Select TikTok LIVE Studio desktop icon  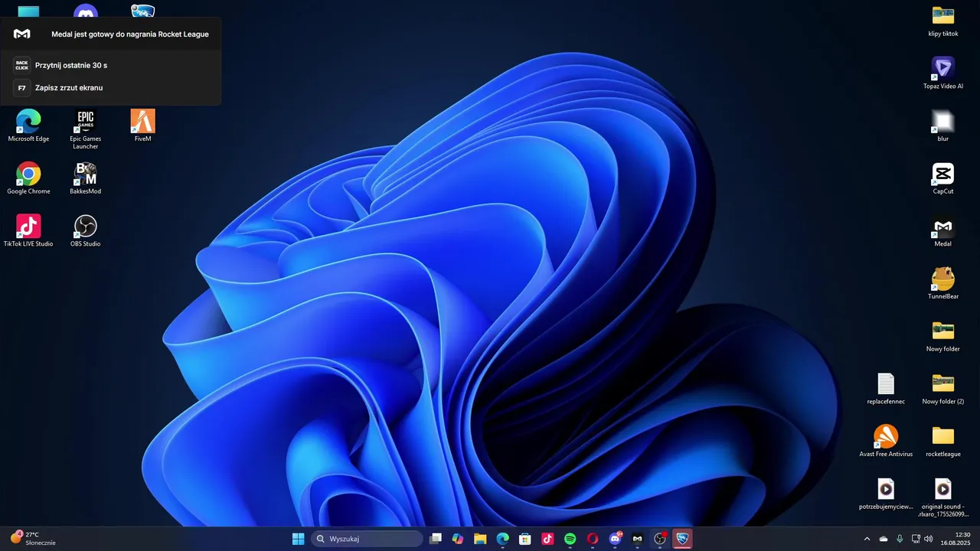28,231
